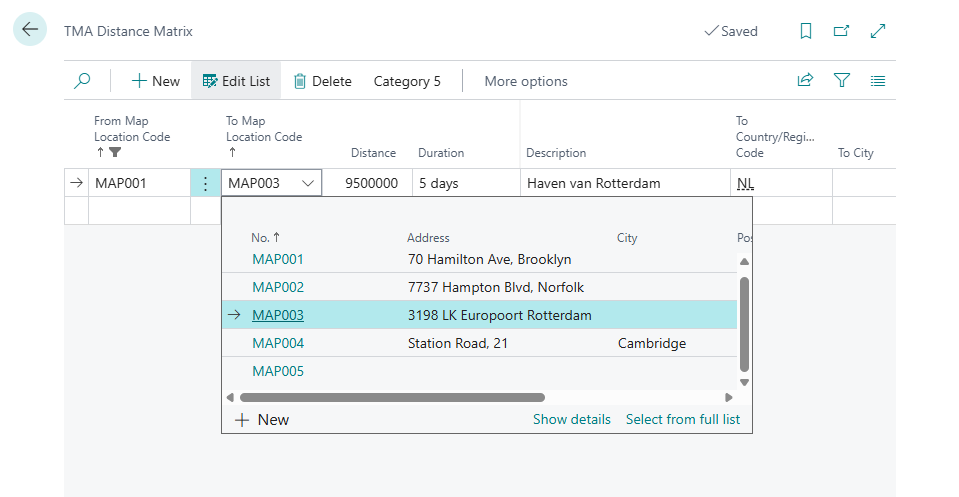Image resolution: width=959 pixels, height=497 pixels.
Task: Expand the MAP003 location code dropdown
Action: pyautogui.click(x=307, y=183)
